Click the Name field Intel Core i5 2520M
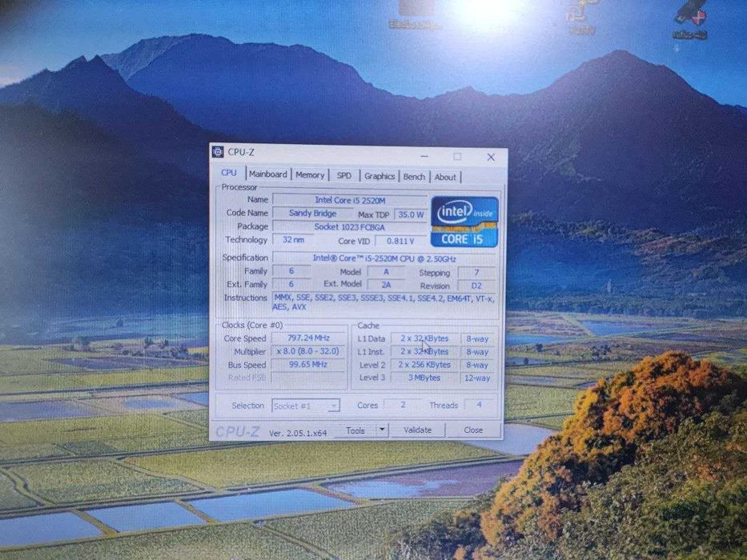This screenshot has height=560, width=747. (350, 200)
